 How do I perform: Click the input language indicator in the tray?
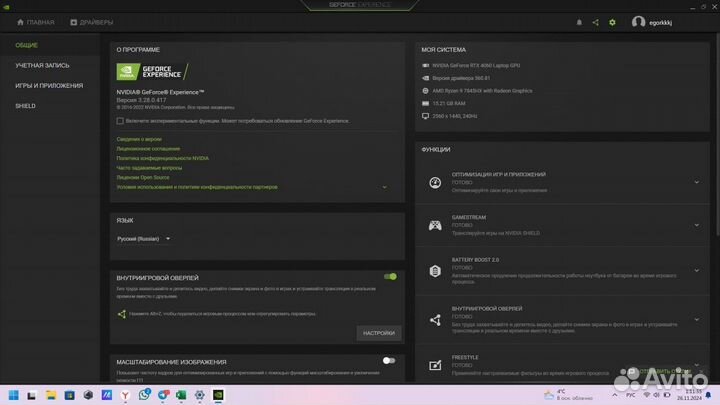pos(631,395)
